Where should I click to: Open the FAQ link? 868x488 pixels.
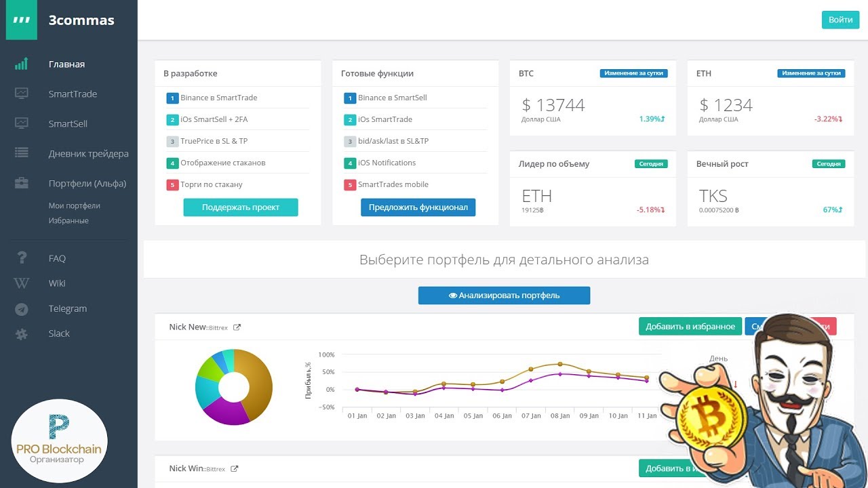pos(57,258)
